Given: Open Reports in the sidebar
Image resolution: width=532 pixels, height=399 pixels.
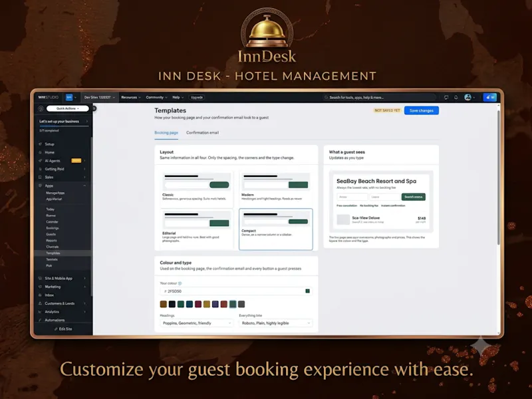Looking at the screenshot, I should click(52, 241).
